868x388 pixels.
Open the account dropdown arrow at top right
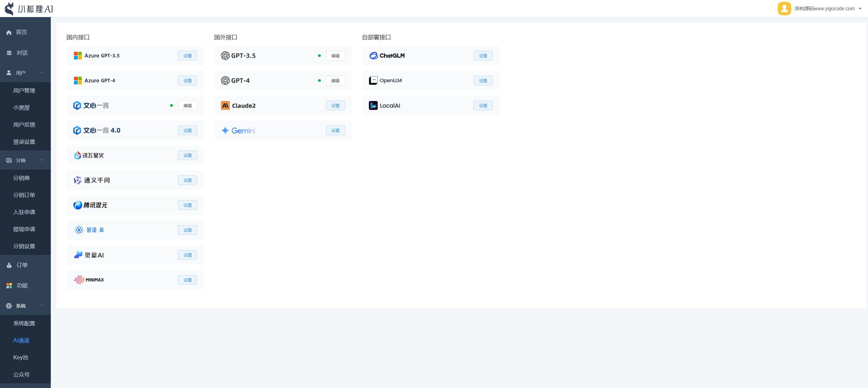(x=860, y=9)
